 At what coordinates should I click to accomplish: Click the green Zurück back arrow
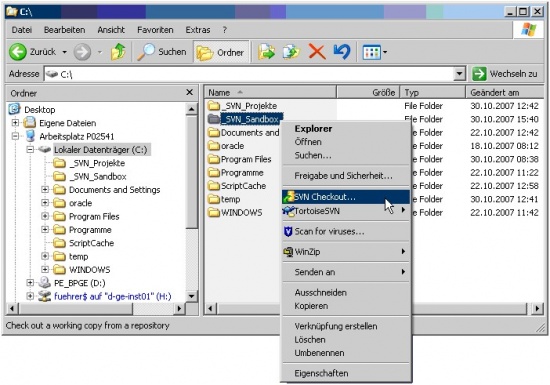pos(18,52)
